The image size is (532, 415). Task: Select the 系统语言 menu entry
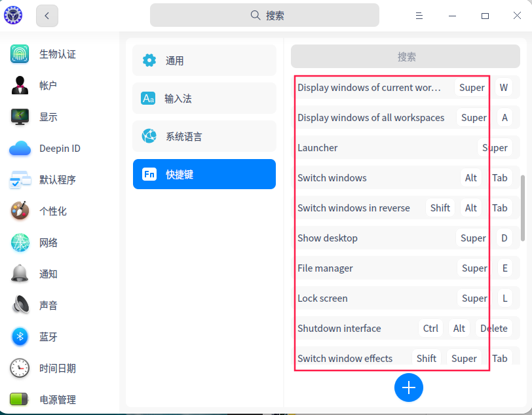point(204,136)
